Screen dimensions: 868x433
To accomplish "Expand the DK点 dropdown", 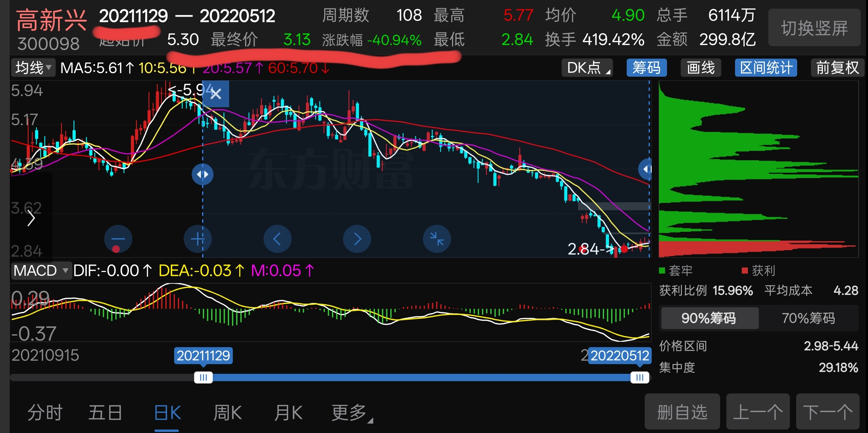I will pyautogui.click(x=587, y=68).
